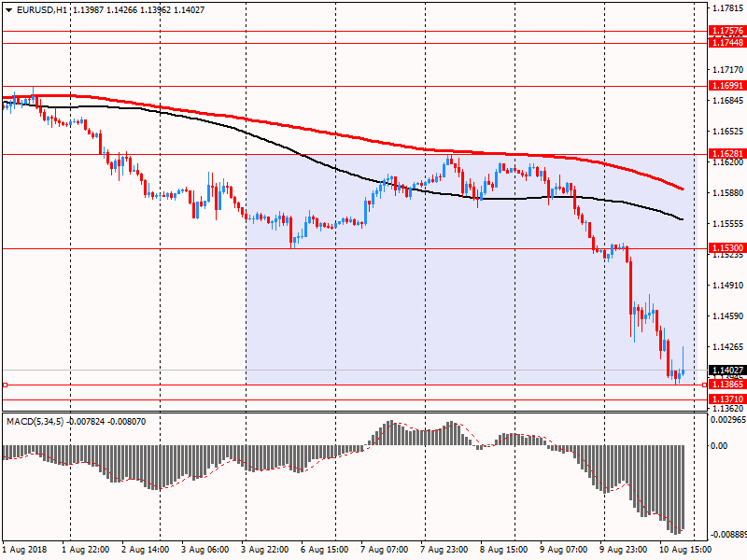Screen dimensions: 747x560
Task: Select the 1.17448 red price label
Action: click(x=726, y=43)
